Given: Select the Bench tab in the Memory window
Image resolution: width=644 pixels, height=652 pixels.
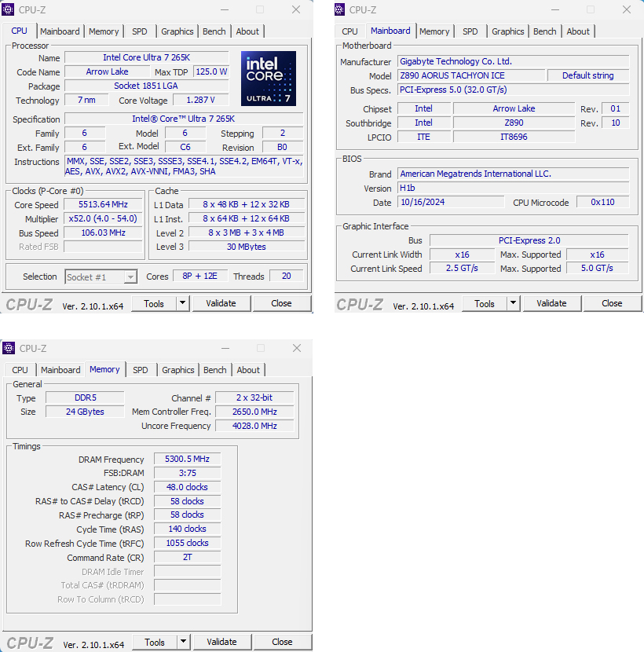Looking at the screenshot, I should coord(214,369).
